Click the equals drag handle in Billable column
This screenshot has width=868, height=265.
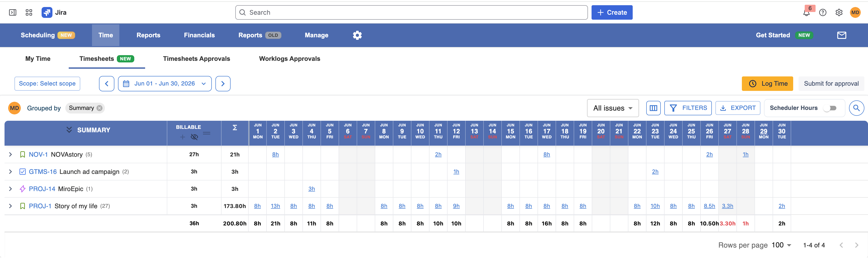click(207, 133)
